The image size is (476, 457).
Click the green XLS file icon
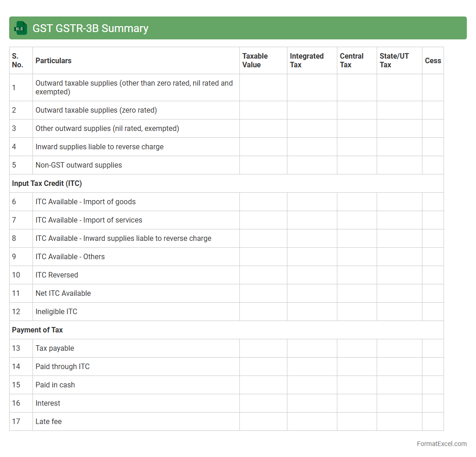(x=21, y=28)
